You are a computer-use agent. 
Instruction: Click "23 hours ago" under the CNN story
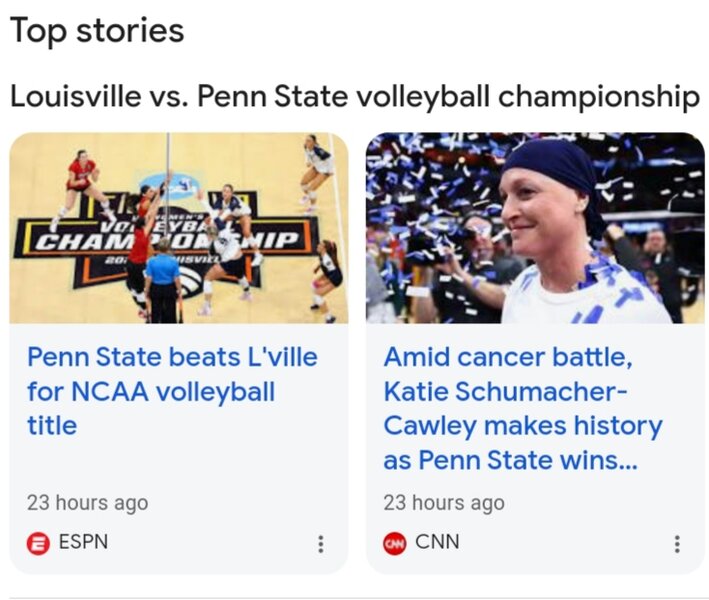tap(444, 502)
